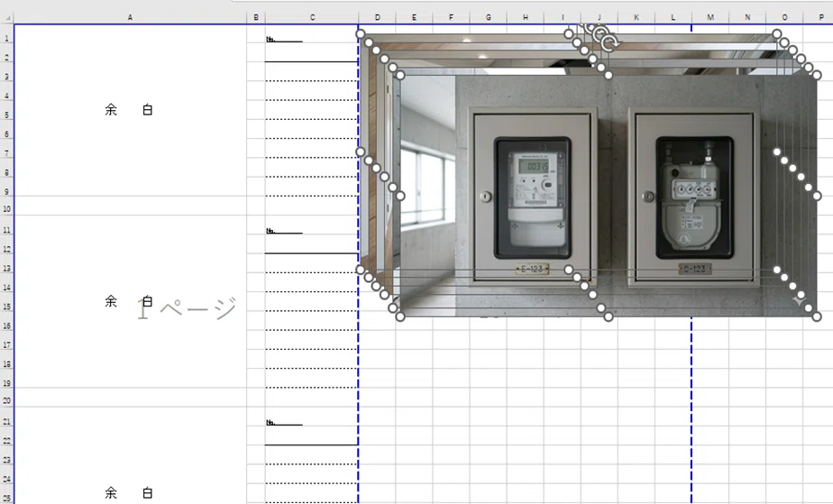This screenshot has height=504, width=833.
Task: Click the No. label in row 11
Action: point(270,231)
